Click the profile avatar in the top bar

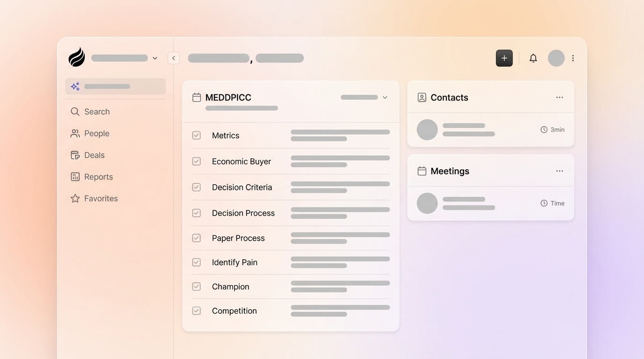(x=556, y=58)
